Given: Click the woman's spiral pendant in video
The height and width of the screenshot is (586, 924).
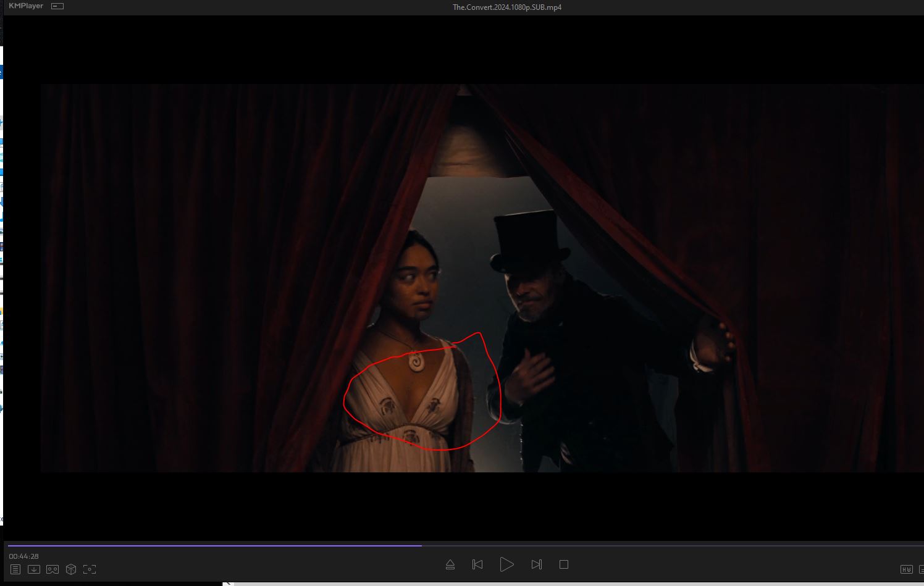Looking at the screenshot, I should click(x=414, y=361).
